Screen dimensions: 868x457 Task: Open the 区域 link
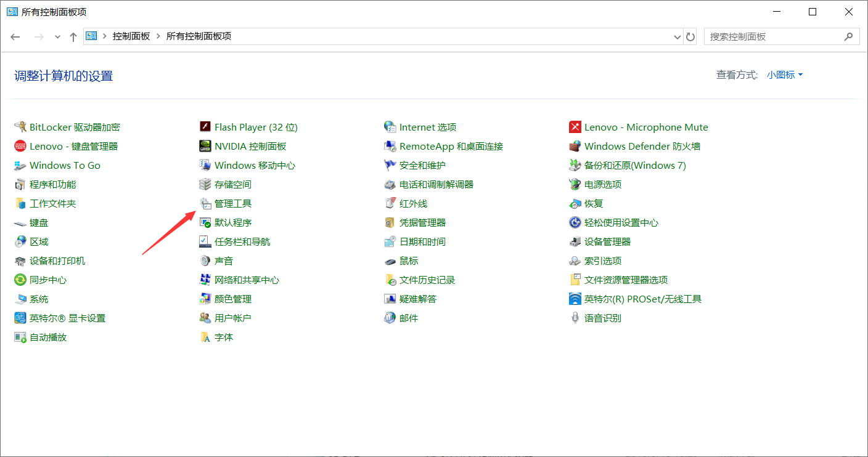coord(39,241)
